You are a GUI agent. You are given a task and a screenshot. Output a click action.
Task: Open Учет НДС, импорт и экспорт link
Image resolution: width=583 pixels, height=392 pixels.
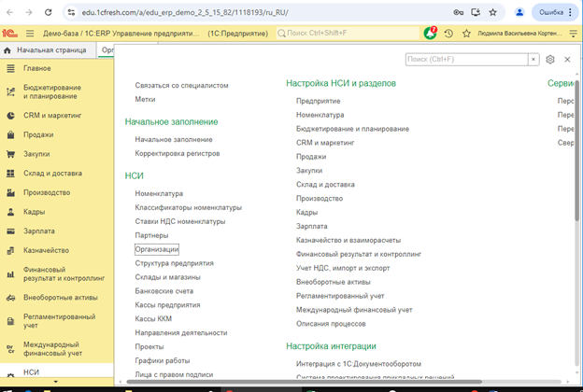tap(343, 268)
